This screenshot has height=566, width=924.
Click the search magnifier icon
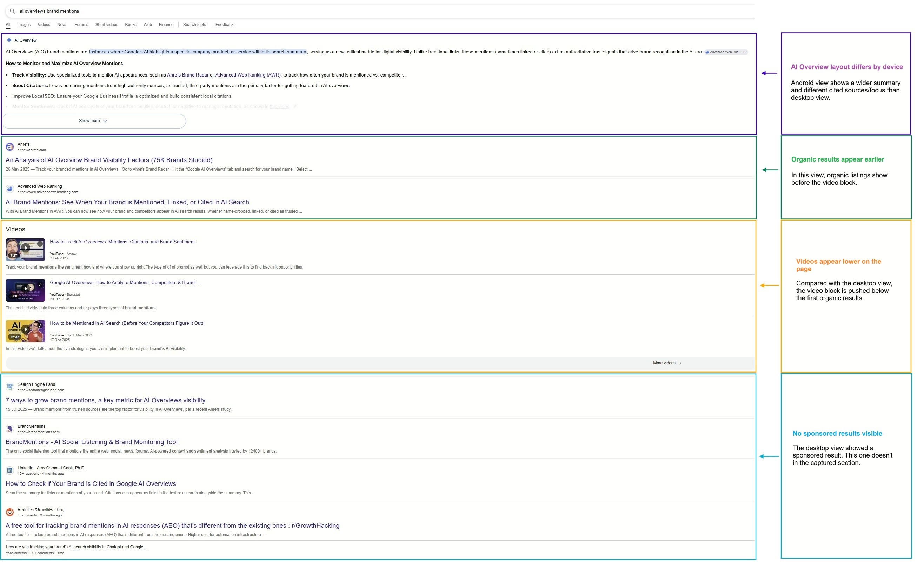tap(12, 11)
